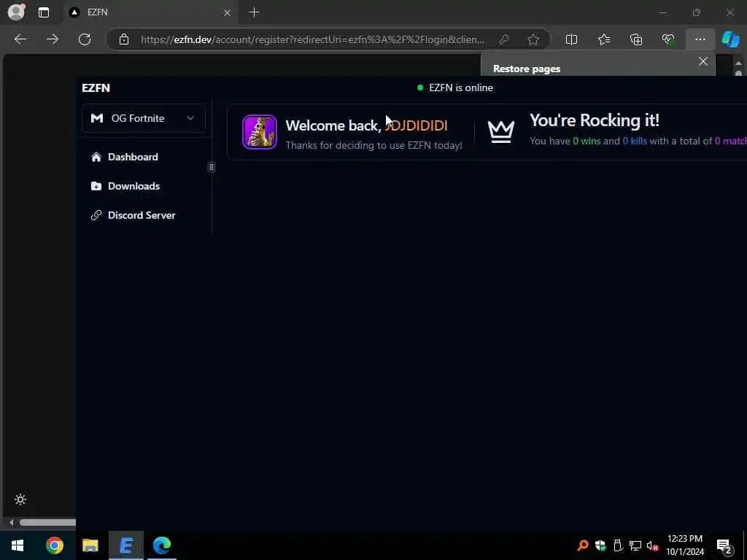
Task: Open Browser essentials heart icon
Action: coord(668,39)
